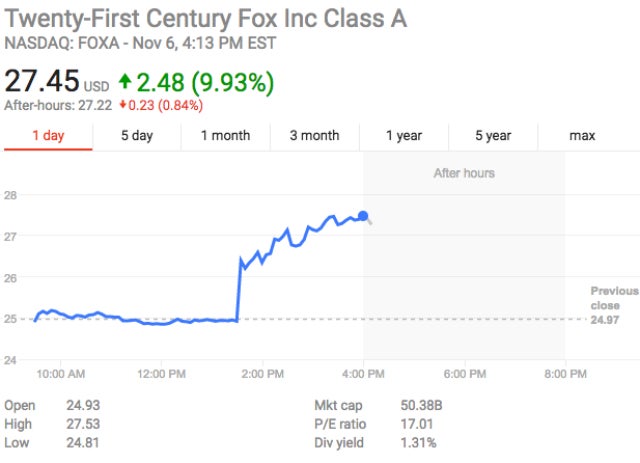640x463 pixels.
Task: Open the 1 month chart tab
Action: (x=225, y=136)
